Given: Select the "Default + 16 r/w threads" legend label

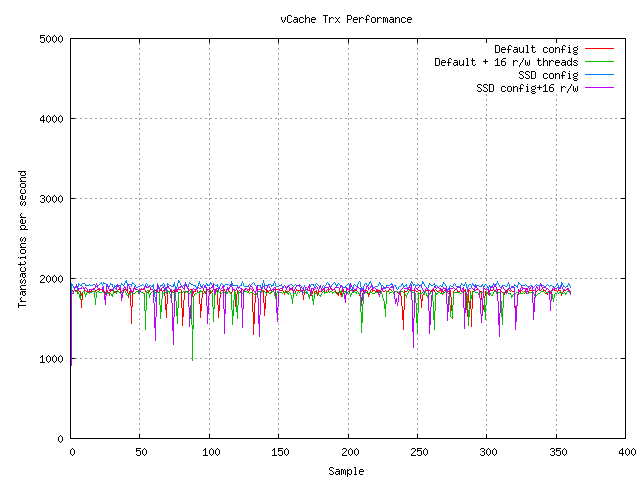Looking at the screenshot, I should click(506, 62).
